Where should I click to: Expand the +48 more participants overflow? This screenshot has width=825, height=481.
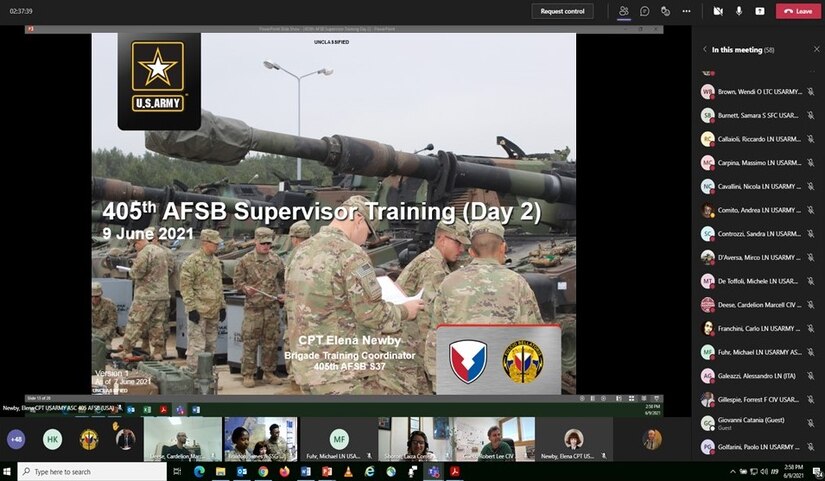(16, 439)
